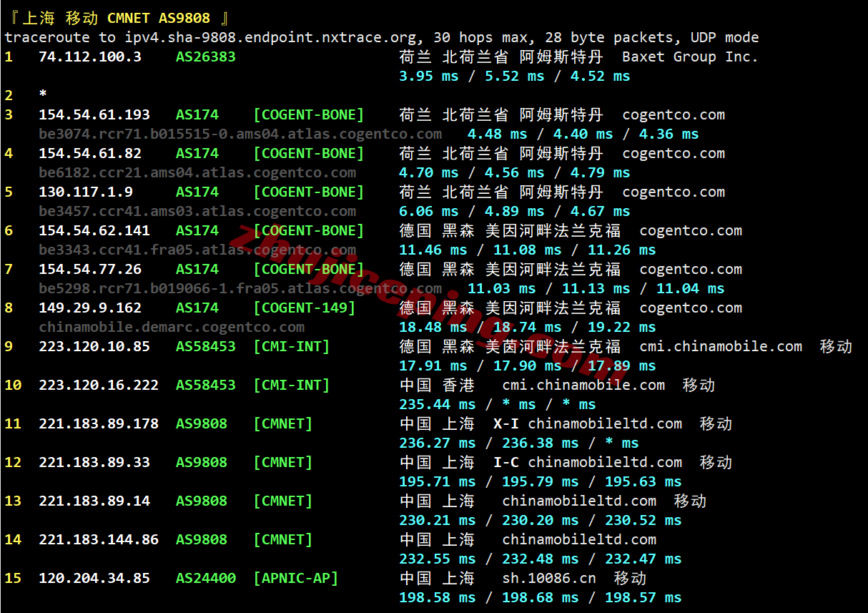Click IP address 221.183.89.178

click(99, 423)
